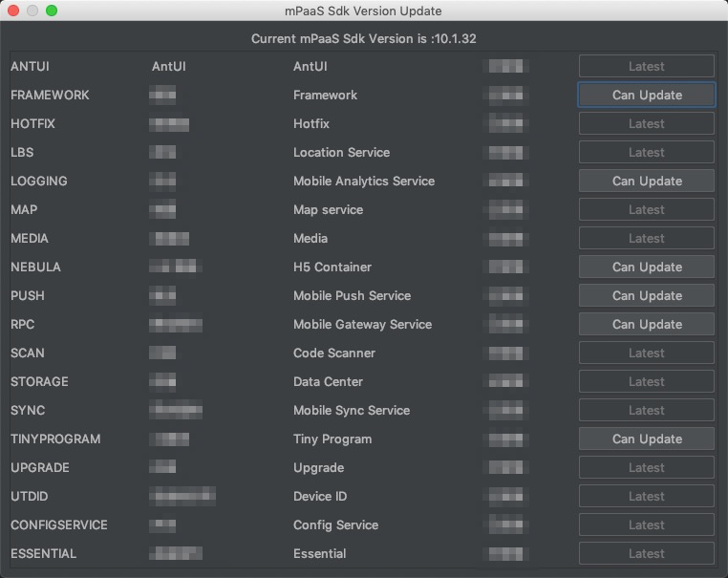Click the SYNC component label
The height and width of the screenshot is (578, 728).
click(x=28, y=410)
